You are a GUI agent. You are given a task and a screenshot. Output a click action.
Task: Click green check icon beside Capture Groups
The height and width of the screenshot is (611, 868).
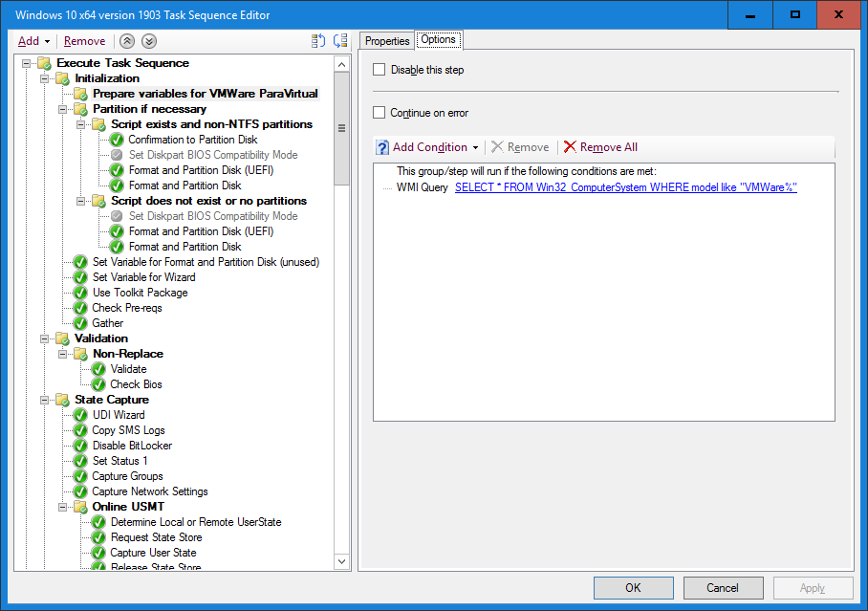[81, 476]
